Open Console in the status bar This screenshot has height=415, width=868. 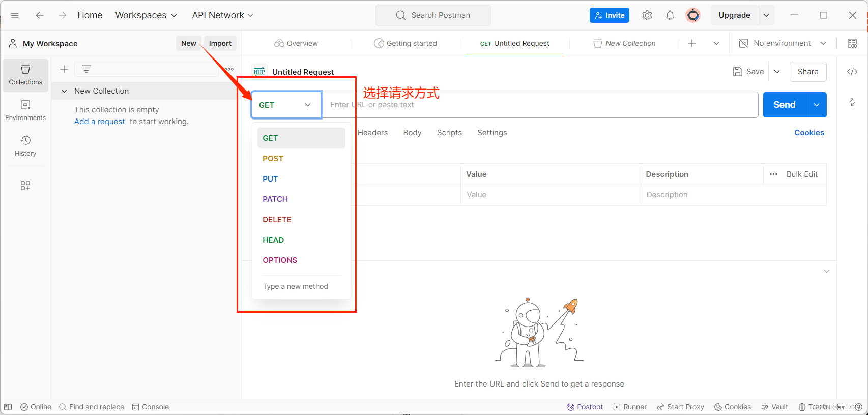click(x=150, y=407)
